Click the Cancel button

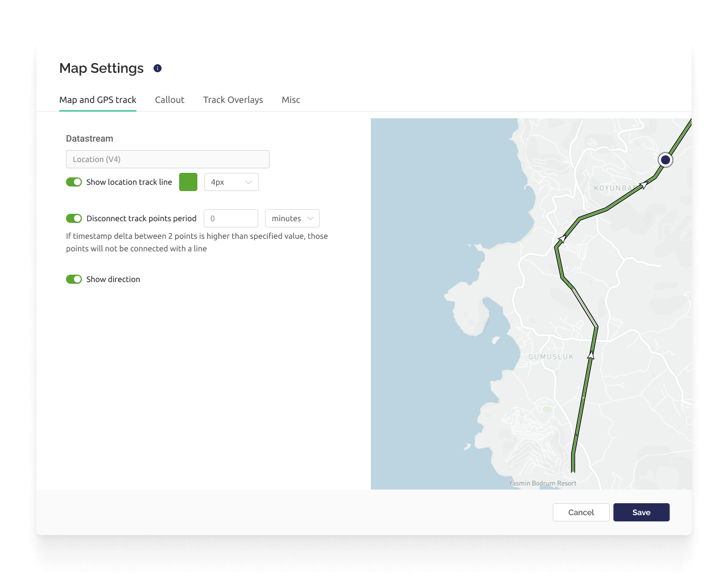coord(581,512)
